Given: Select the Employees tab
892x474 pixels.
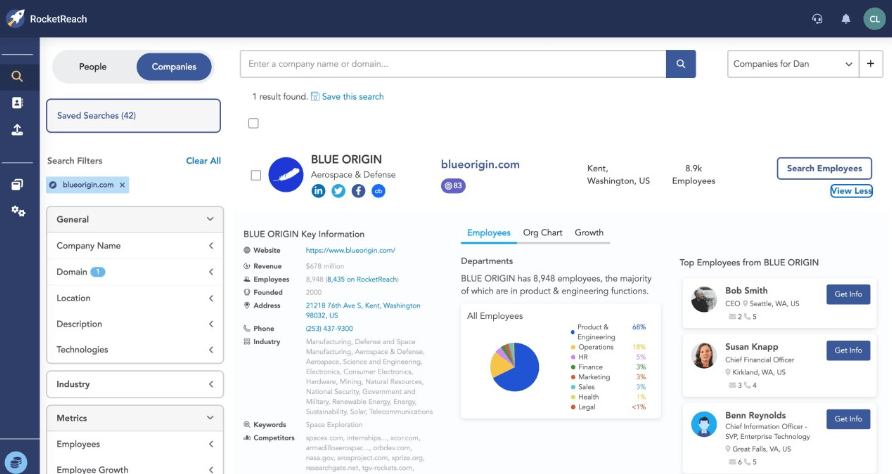Looking at the screenshot, I should coord(489,233).
